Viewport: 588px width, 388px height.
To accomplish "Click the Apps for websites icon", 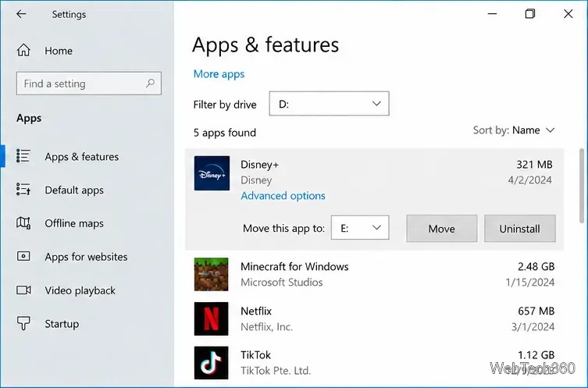I will [23, 256].
